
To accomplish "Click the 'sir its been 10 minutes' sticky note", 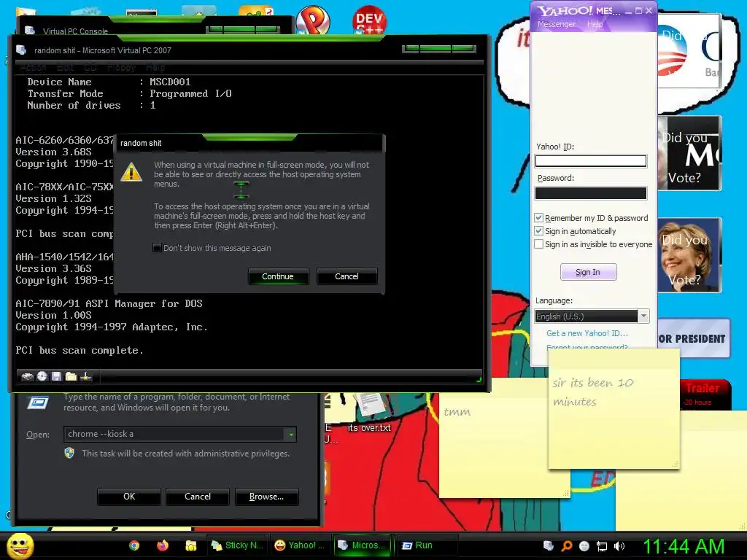I will coord(614,408).
